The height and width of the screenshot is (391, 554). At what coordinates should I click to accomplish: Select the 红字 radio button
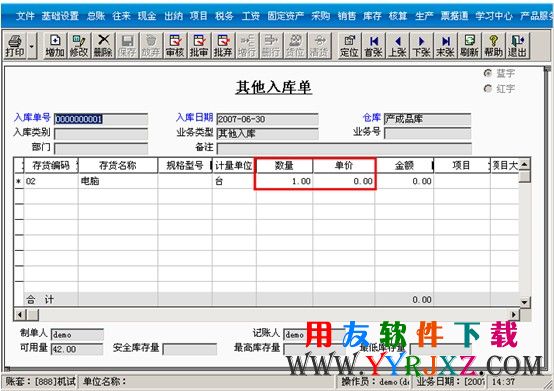tap(488, 89)
